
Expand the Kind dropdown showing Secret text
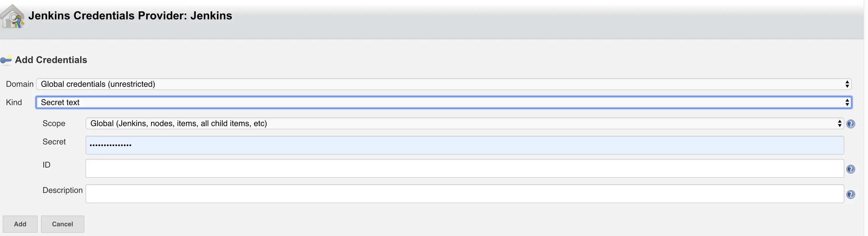443,102
